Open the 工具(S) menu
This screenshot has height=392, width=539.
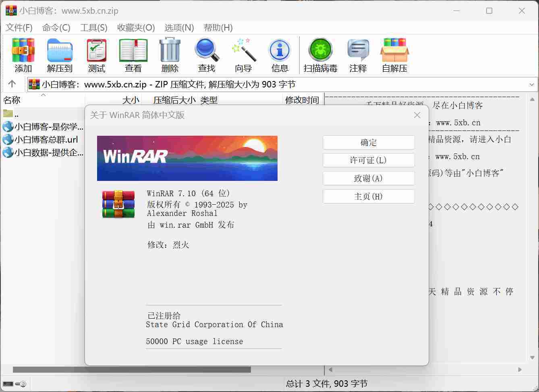[93, 27]
